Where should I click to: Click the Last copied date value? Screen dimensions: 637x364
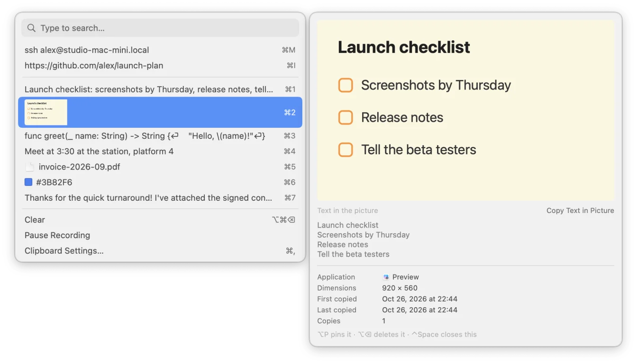(419, 310)
